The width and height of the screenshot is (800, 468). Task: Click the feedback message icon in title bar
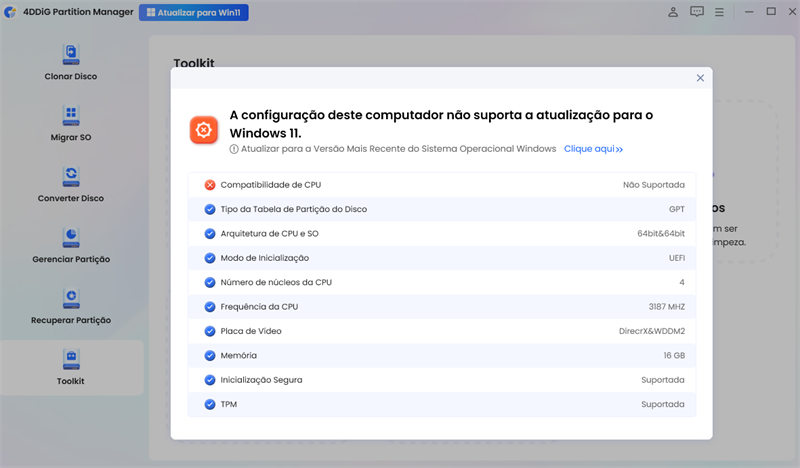coord(696,13)
